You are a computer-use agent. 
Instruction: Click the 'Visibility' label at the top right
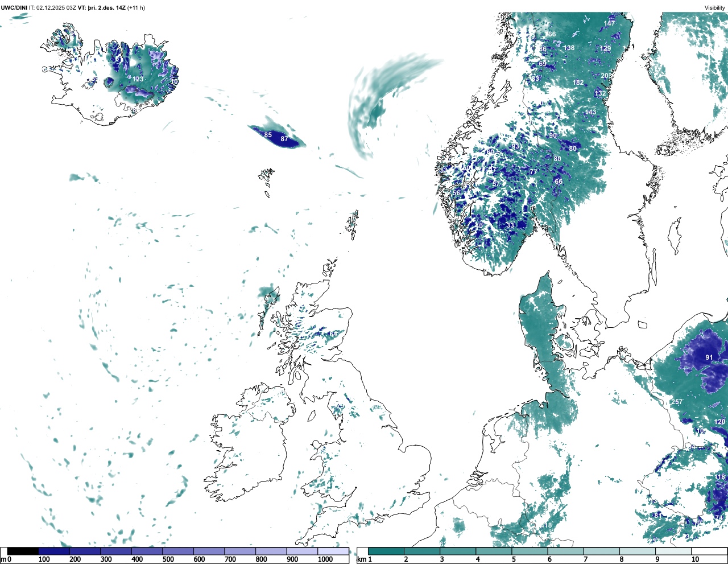pyautogui.click(x=714, y=8)
